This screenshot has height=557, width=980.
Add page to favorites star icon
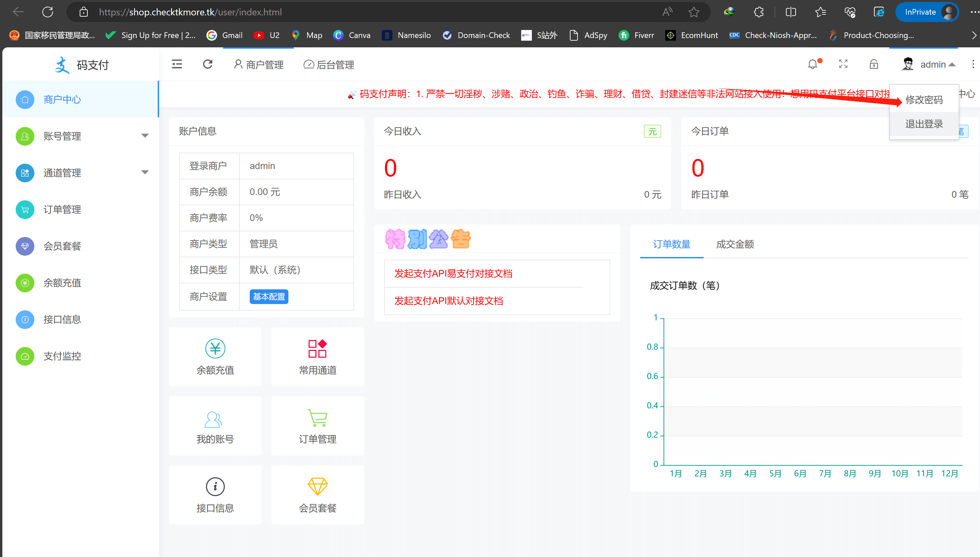click(x=694, y=12)
